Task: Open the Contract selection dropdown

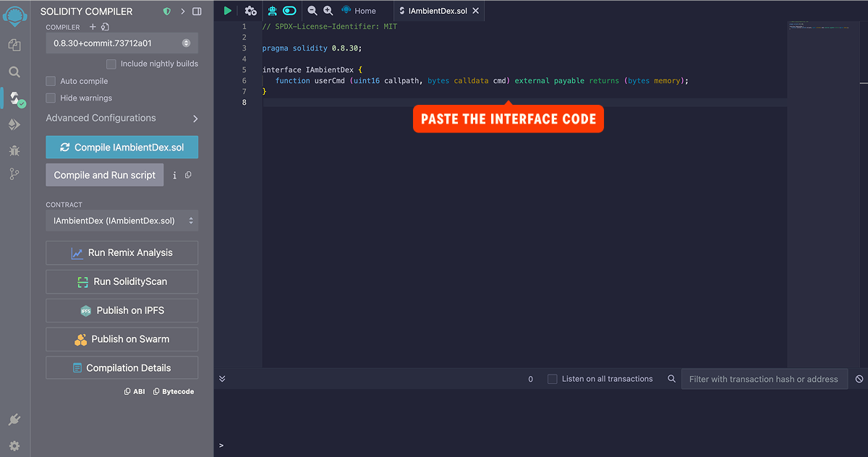Action: (122, 221)
